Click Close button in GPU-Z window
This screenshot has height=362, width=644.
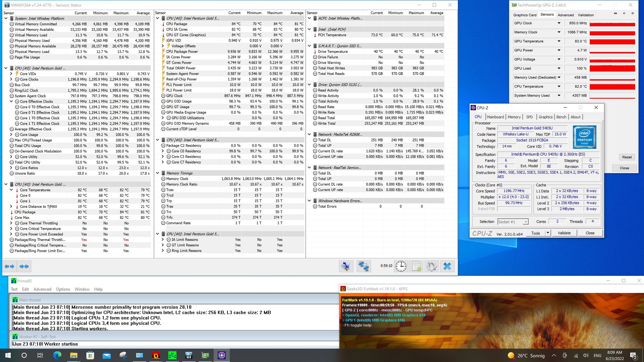pos(624,168)
